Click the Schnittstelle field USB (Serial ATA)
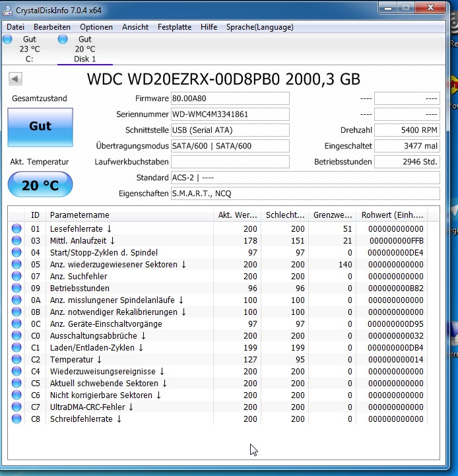This screenshot has width=458, height=476. tap(230, 130)
